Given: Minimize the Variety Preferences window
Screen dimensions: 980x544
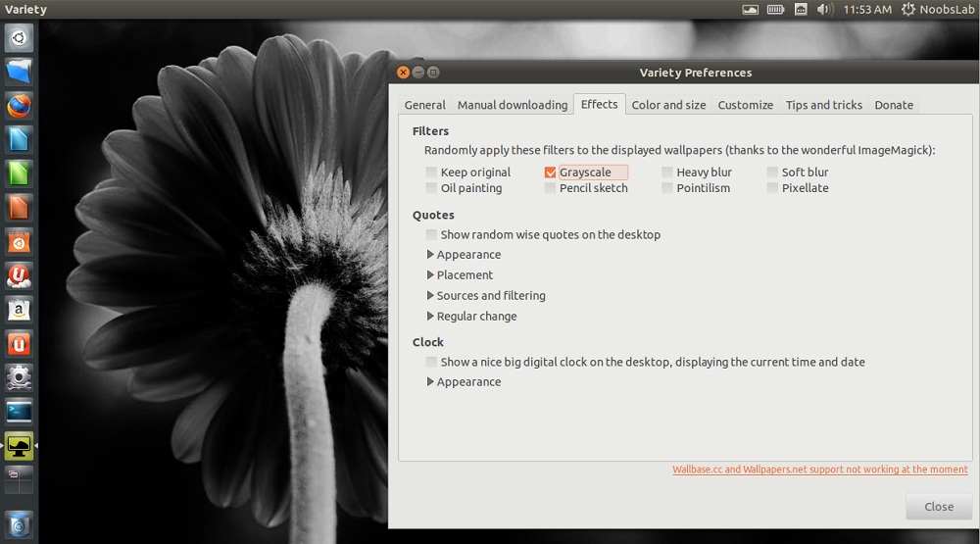Looking at the screenshot, I should [x=418, y=73].
